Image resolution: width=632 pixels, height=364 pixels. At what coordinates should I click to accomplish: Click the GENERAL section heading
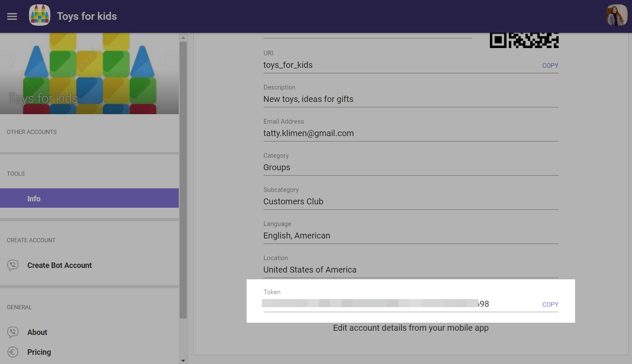click(x=19, y=307)
